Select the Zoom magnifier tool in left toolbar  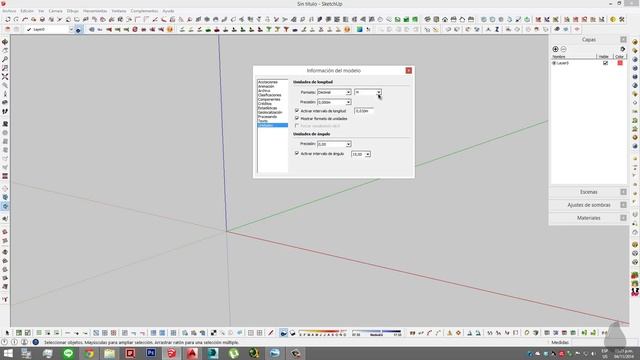tap(5, 59)
